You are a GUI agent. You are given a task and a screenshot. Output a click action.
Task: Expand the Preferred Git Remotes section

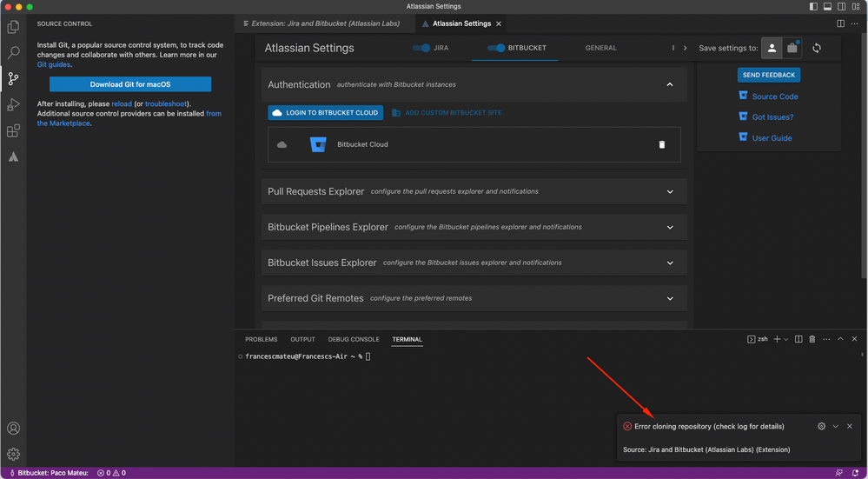click(x=670, y=298)
